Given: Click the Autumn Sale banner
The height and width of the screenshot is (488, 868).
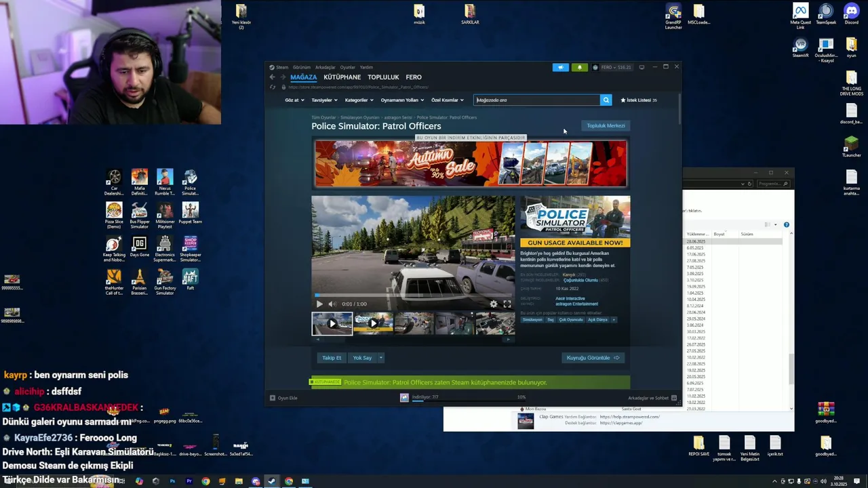Looking at the screenshot, I should tap(471, 163).
